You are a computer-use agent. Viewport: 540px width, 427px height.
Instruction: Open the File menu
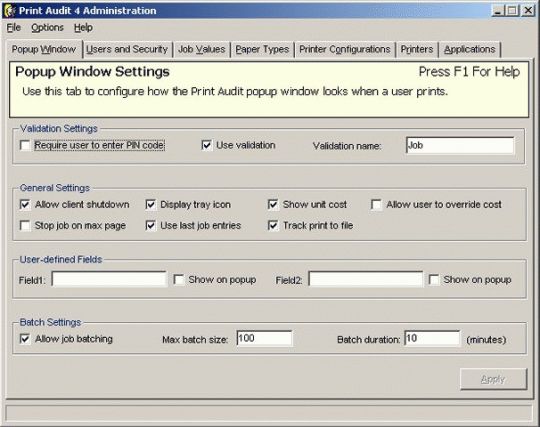point(14,28)
